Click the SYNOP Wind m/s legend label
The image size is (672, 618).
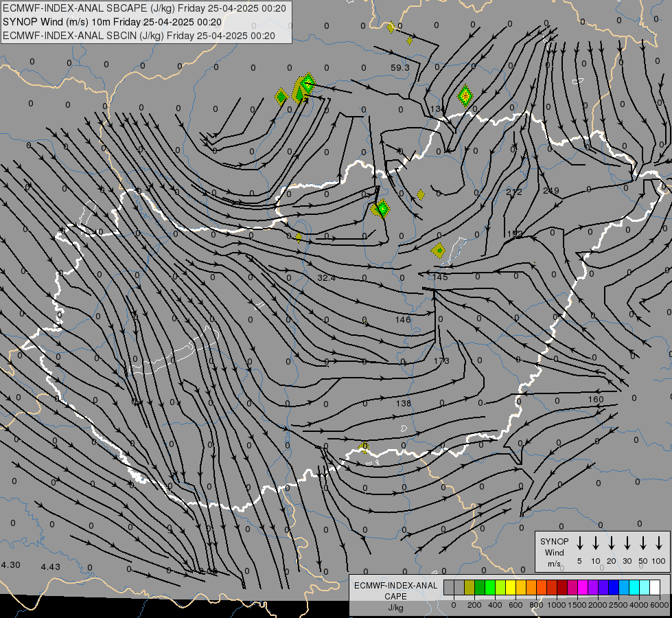coord(554,552)
